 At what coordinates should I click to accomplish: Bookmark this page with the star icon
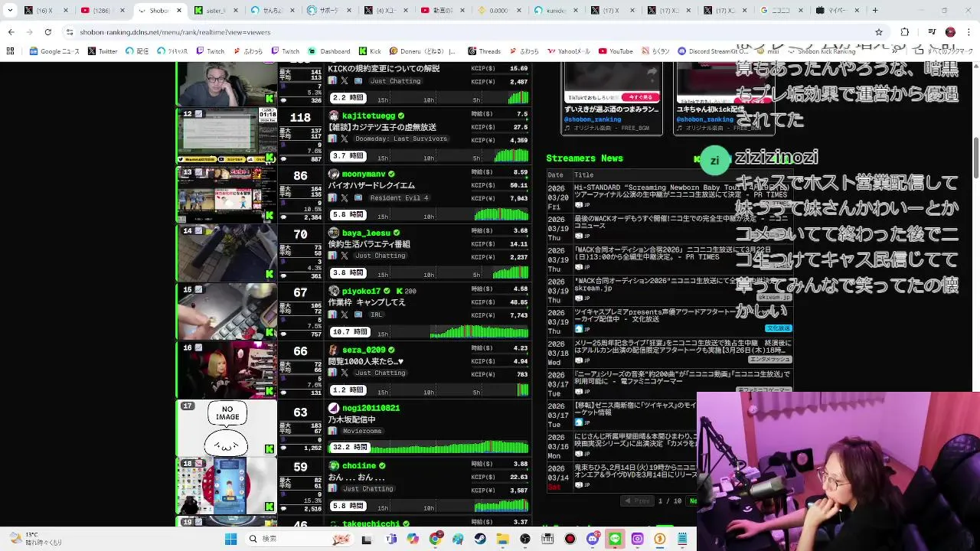tap(879, 32)
